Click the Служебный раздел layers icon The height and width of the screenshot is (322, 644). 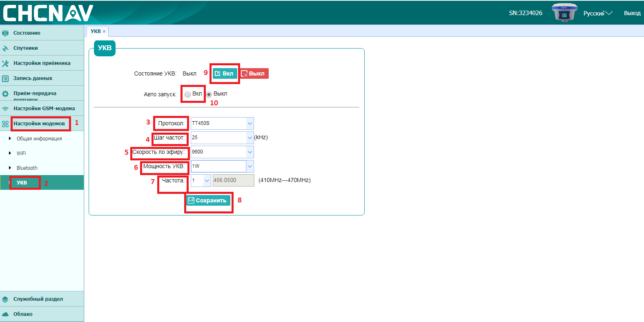[5, 299]
